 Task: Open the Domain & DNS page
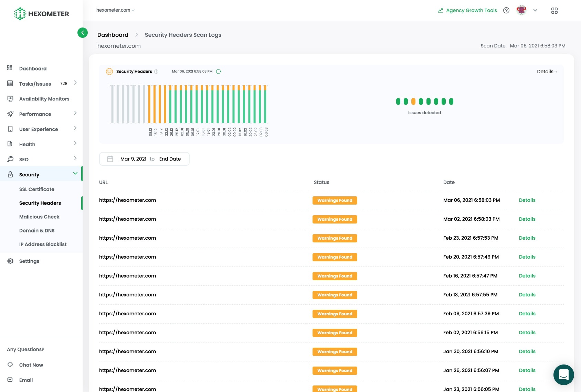pyautogui.click(x=37, y=230)
